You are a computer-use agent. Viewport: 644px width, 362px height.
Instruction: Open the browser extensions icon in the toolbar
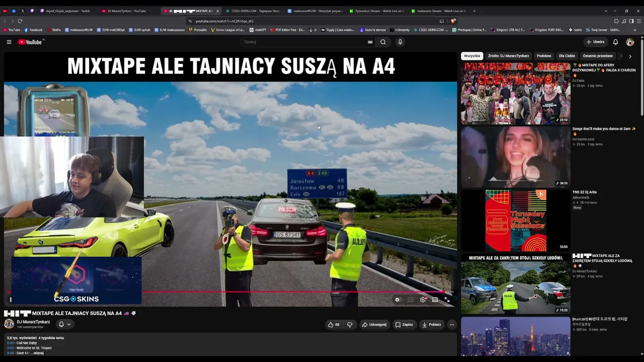616,21
